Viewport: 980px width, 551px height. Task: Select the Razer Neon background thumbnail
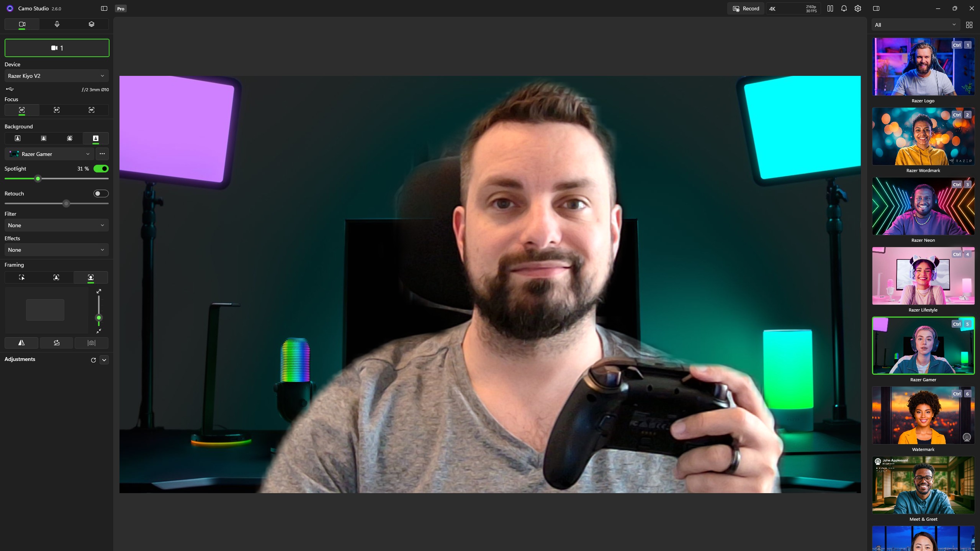(x=923, y=206)
